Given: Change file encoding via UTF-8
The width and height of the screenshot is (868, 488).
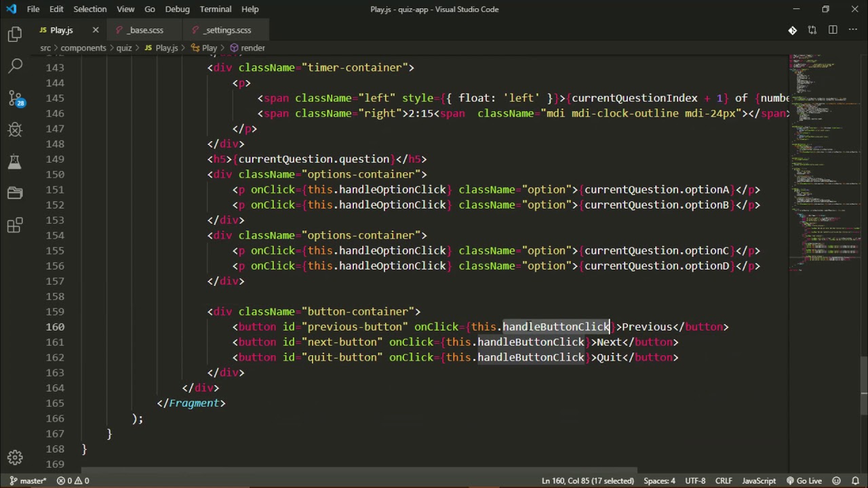Looking at the screenshot, I should click(x=695, y=481).
